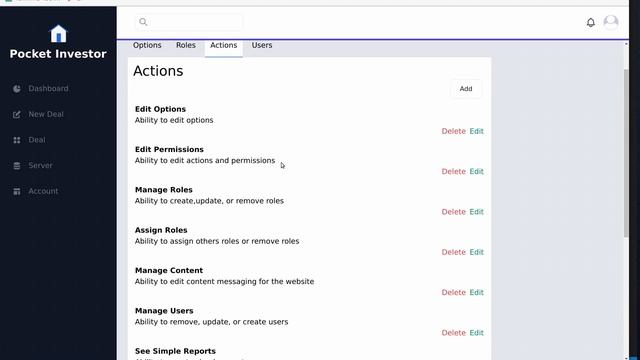640x360 pixels.
Task: Click the Pocket Investor title text
Action: 58,54
